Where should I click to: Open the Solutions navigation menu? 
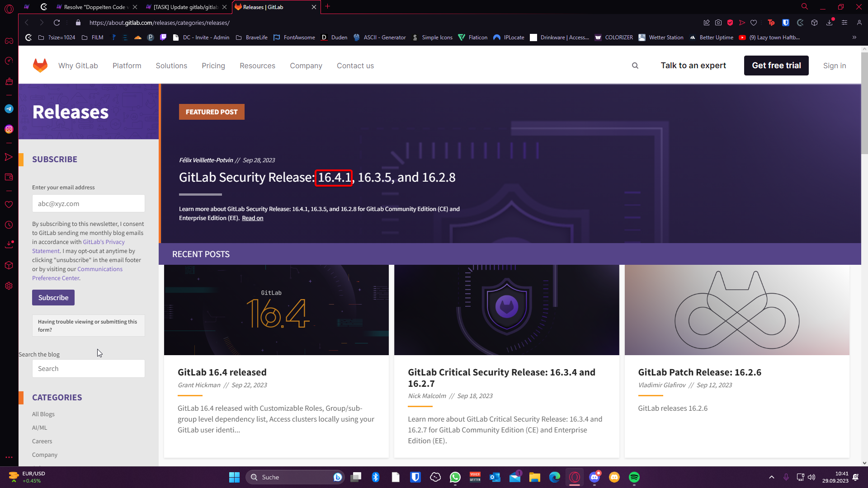pyautogui.click(x=171, y=66)
